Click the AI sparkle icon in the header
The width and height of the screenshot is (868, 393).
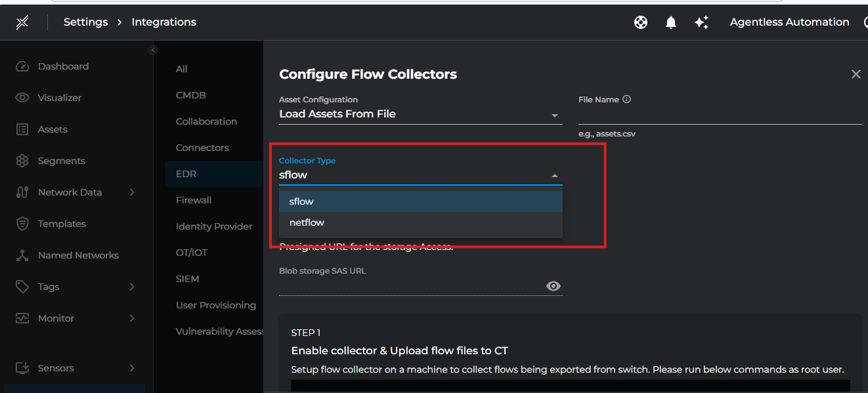701,22
